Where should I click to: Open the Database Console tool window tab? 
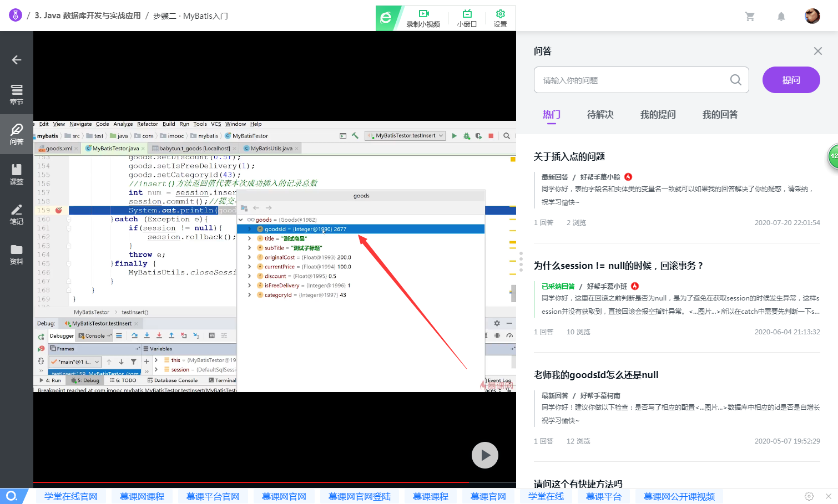[173, 380]
